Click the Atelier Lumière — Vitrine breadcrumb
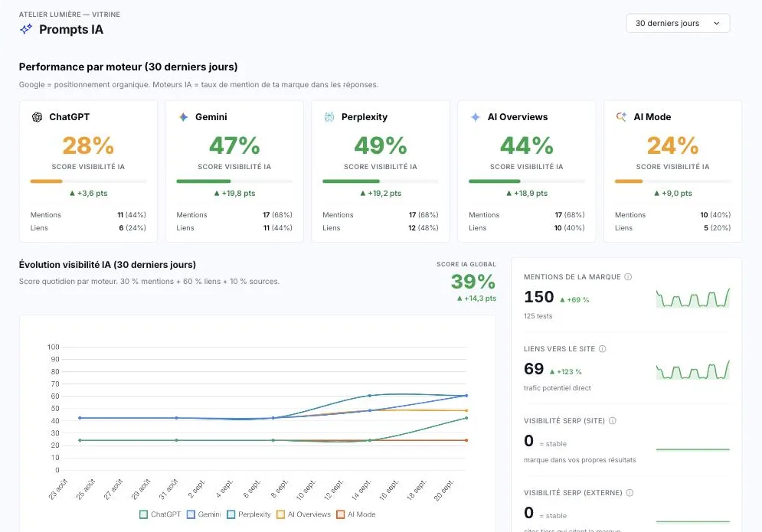 pyautogui.click(x=70, y=15)
